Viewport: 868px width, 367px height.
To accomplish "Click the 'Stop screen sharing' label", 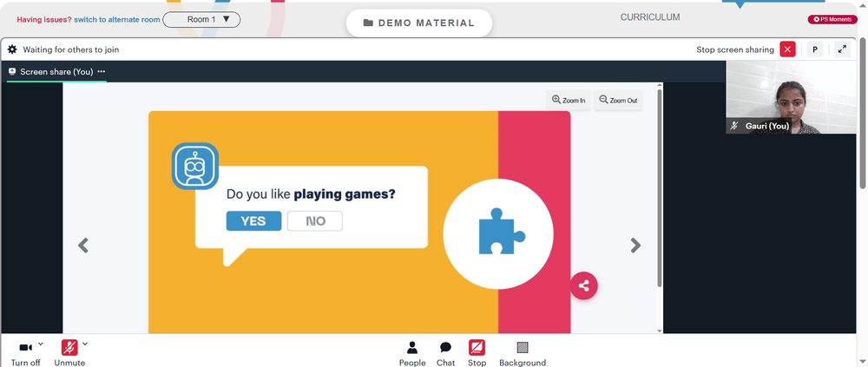I will 735,49.
